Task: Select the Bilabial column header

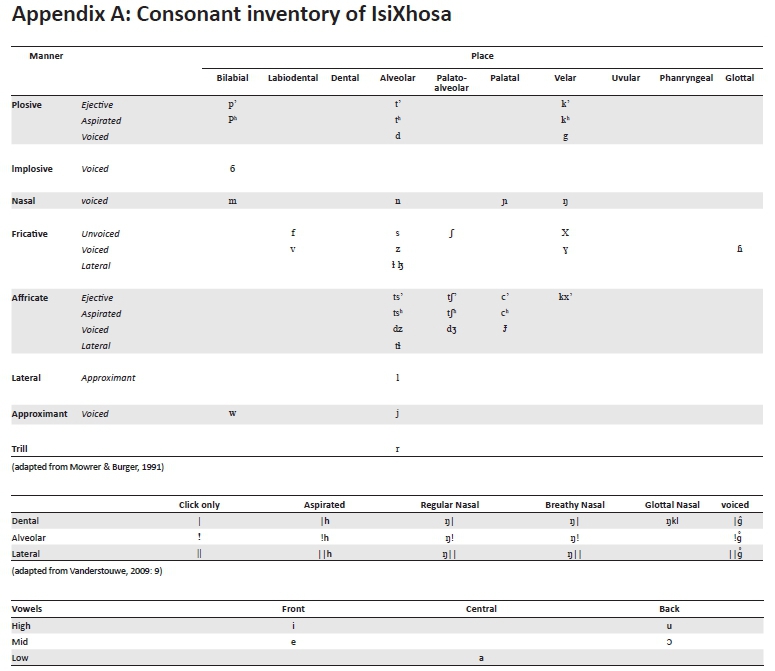Action: [x=232, y=78]
